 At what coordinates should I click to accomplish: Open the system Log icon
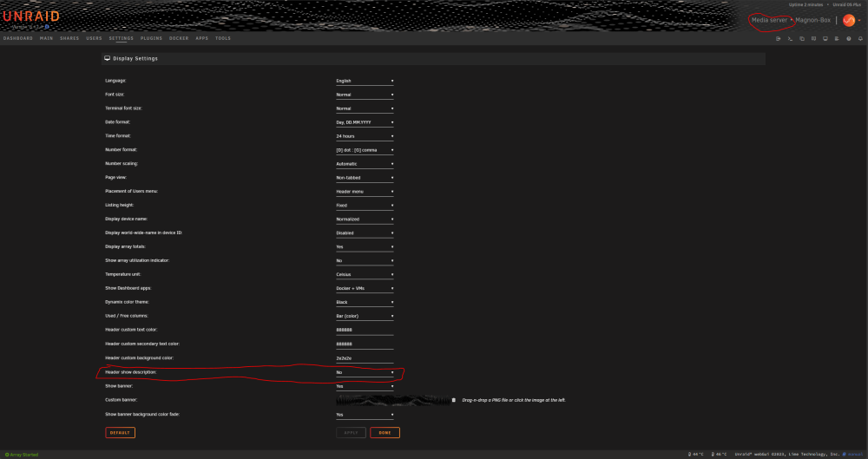(837, 39)
